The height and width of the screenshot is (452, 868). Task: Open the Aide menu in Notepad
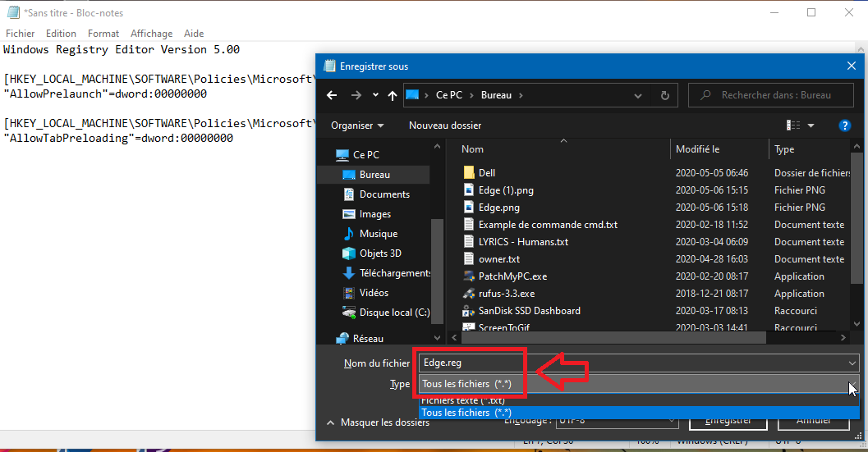click(x=194, y=34)
